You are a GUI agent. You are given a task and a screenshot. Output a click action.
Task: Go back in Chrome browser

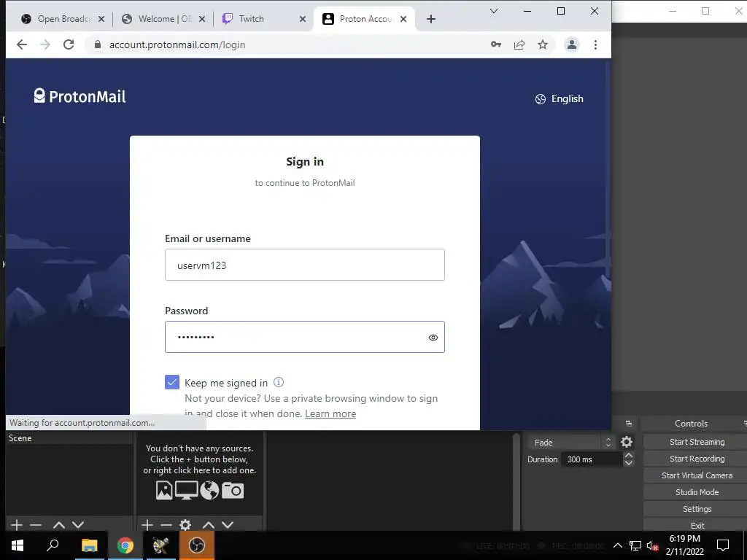pyautogui.click(x=22, y=44)
